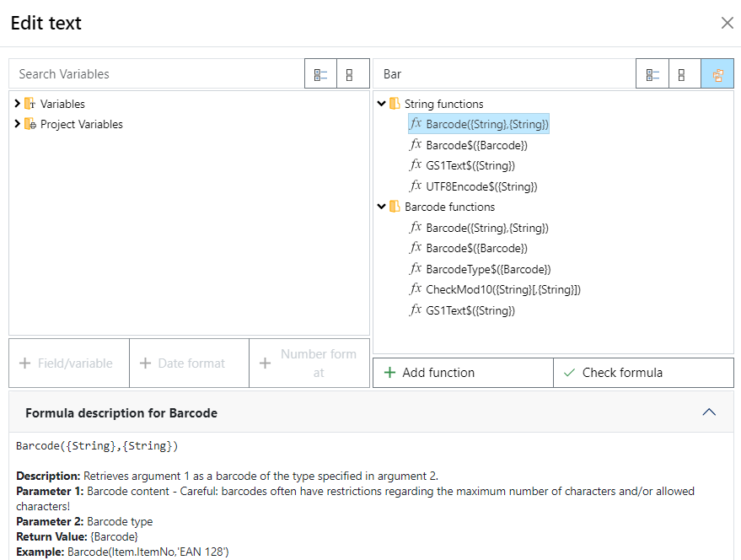This screenshot has width=741, height=560.
Task: Click the Project Variables folder icon
Action: pyautogui.click(x=30, y=124)
